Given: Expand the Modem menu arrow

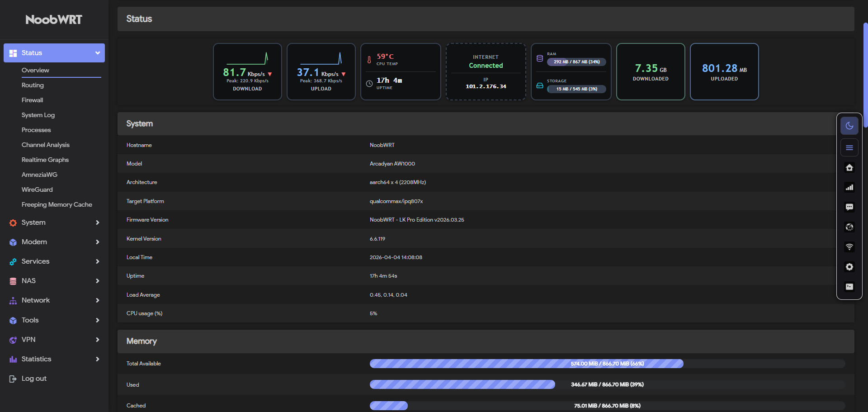Looking at the screenshot, I should point(97,242).
